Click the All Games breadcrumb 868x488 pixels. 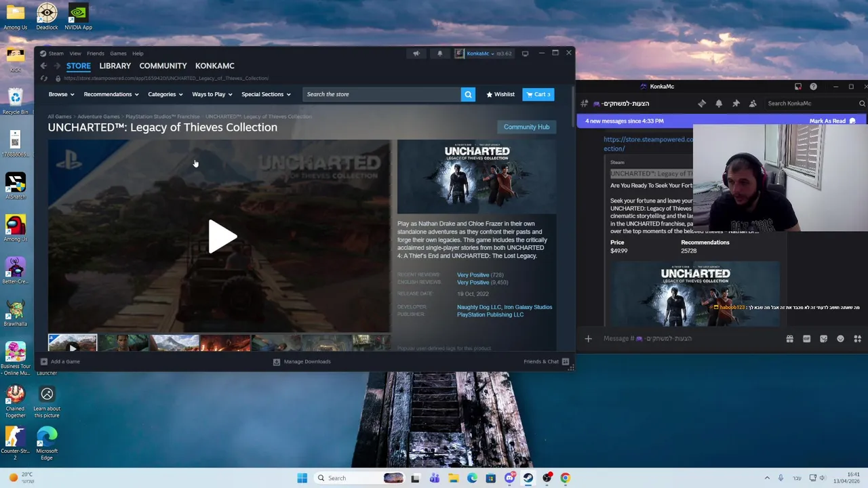tap(59, 117)
